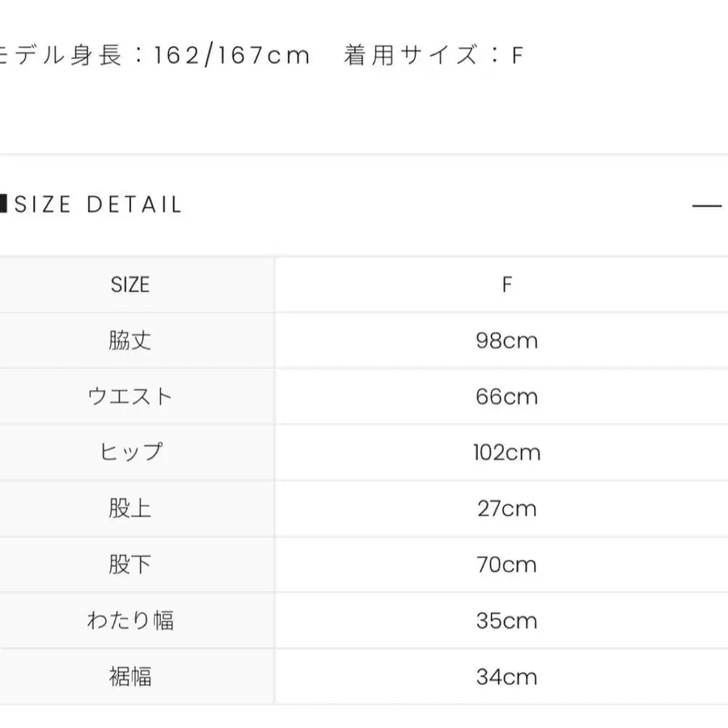Click the 股上 row label
The width and height of the screenshot is (728, 728).
pyautogui.click(x=129, y=508)
